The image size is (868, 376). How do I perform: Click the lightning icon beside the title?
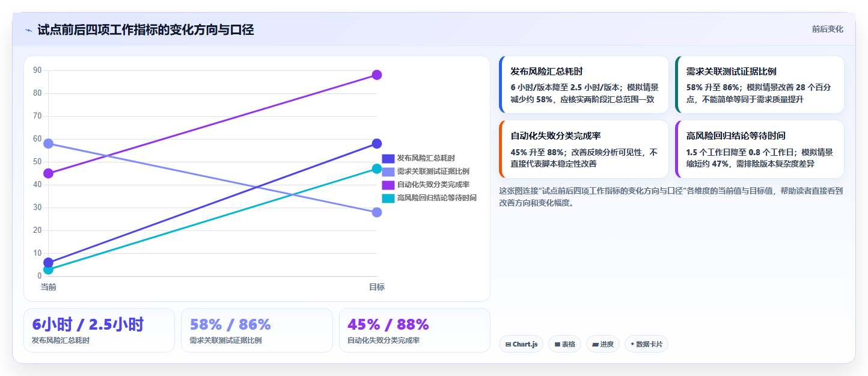(28, 30)
